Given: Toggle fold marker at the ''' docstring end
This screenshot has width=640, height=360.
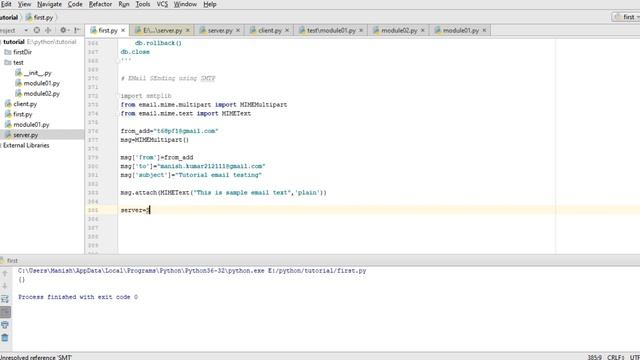Looking at the screenshot, I should [x=118, y=61].
